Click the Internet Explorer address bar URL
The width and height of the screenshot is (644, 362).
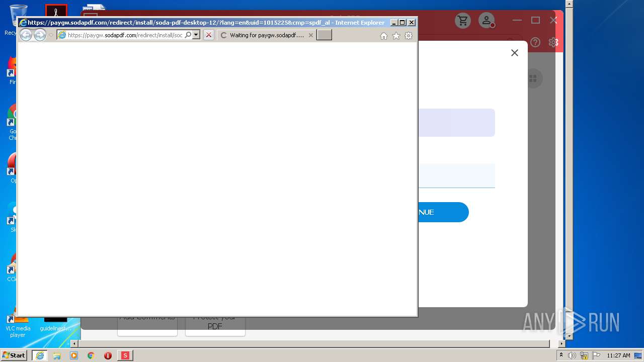(x=125, y=35)
